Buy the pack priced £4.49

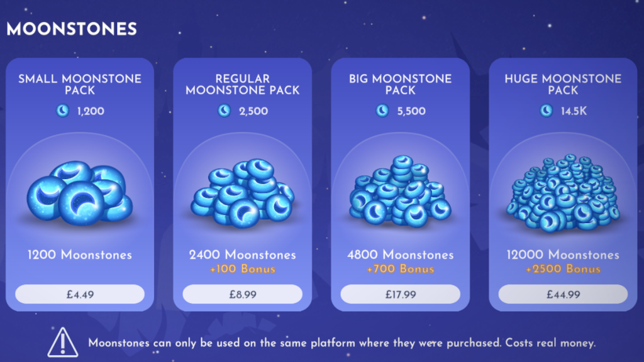(80, 293)
